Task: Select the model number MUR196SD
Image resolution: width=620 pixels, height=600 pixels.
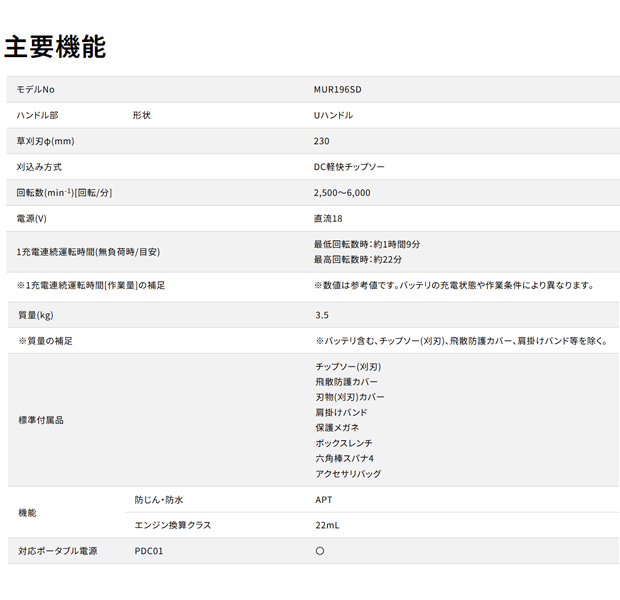Action: click(x=338, y=89)
